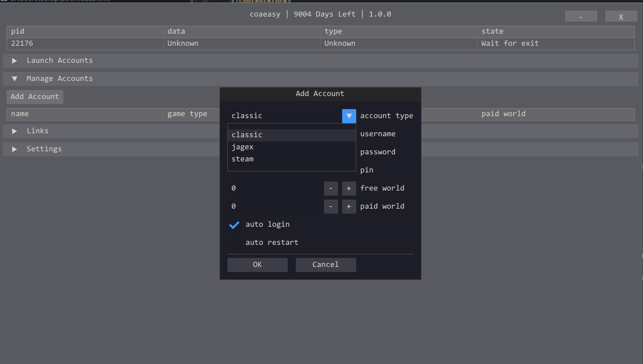The height and width of the screenshot is (364, 643).
Task: Click the free world number field
Action: 275,188
